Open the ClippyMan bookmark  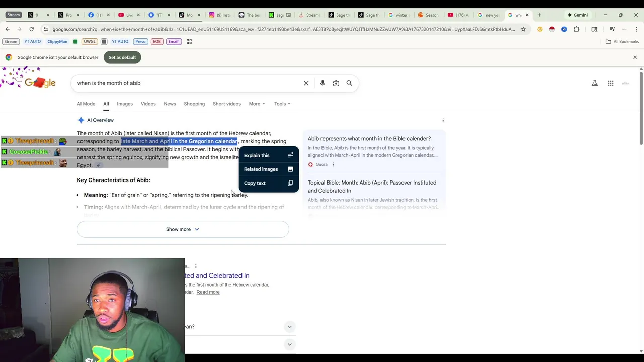57,41
